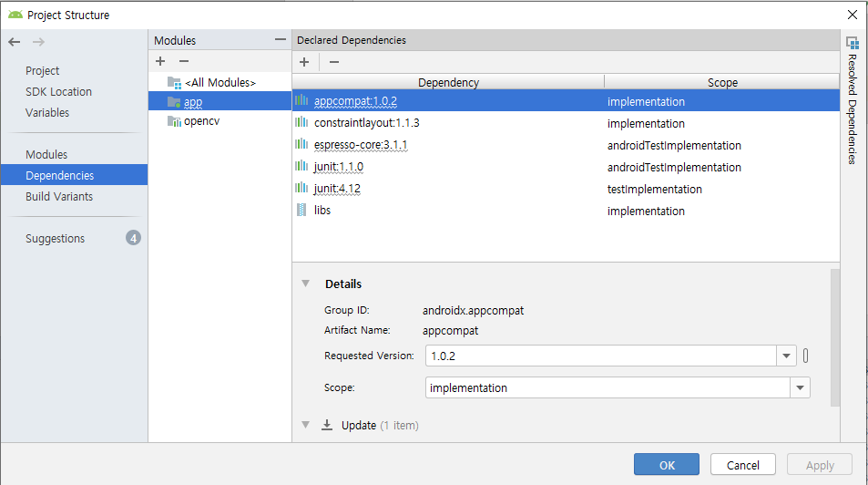This screenshot has height=485, width=868.
Task: Open the Build Variants page
Action: pos(59,196)
